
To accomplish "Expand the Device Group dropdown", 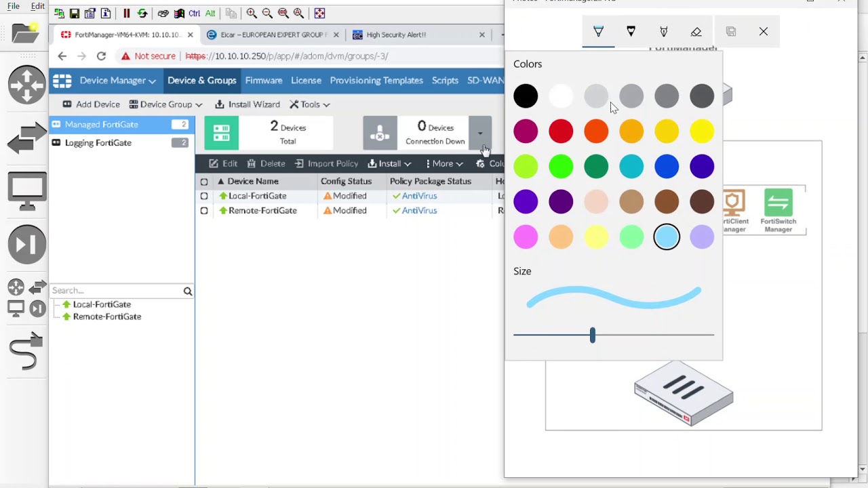I will [165, 104].
